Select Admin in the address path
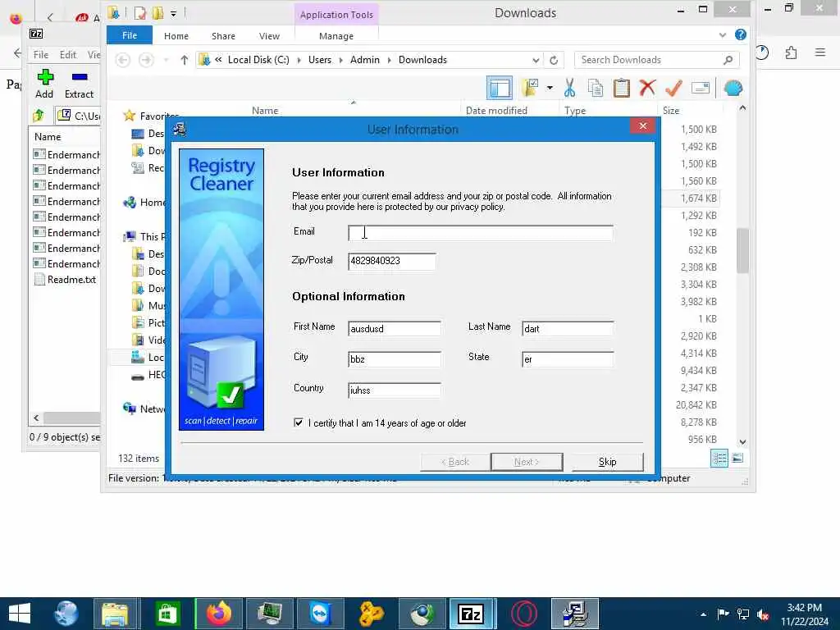The height and width of the screenshot is (630, 840). point(365,60)
